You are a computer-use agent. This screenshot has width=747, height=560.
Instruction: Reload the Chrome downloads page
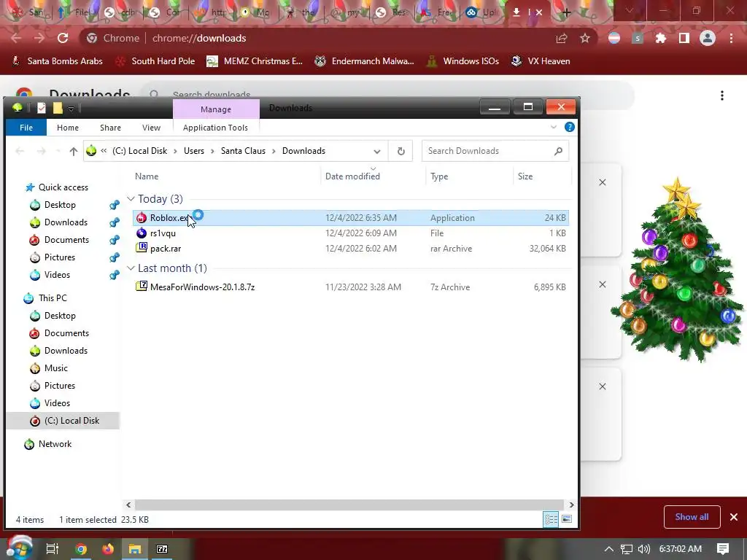[x=63, y=38]
